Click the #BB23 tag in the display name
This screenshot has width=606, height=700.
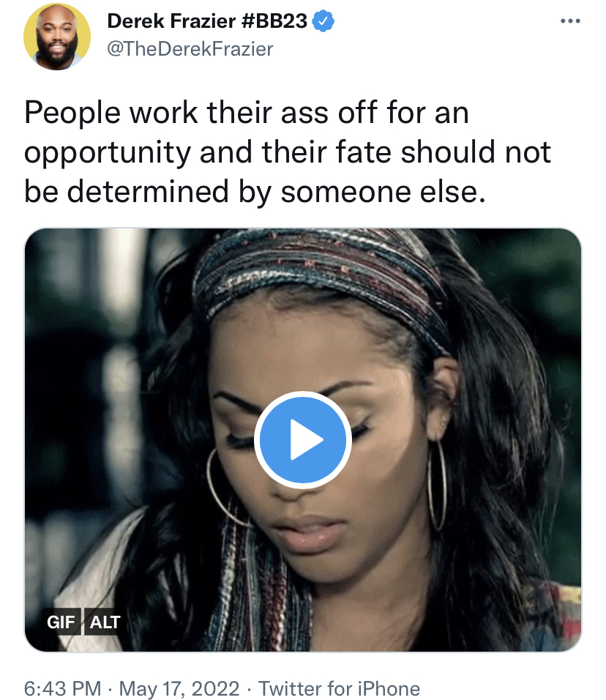tap(274, 21)
